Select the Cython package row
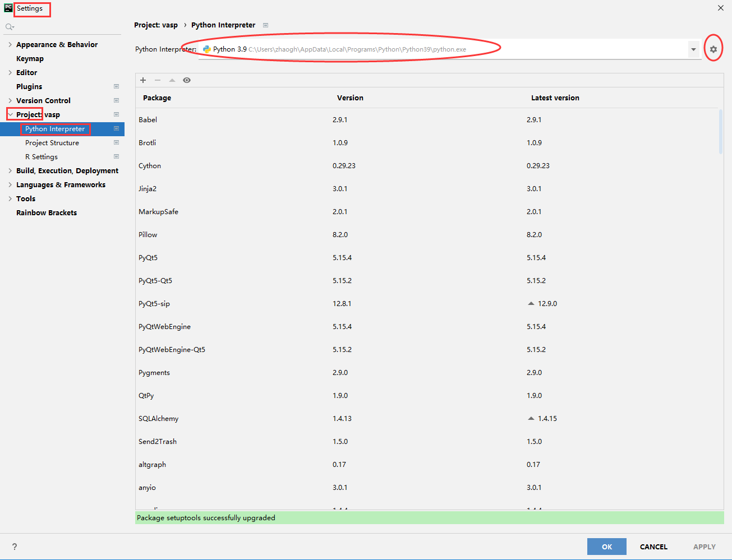The width and height of the screenshot is (732, 560). click(427, 165)
